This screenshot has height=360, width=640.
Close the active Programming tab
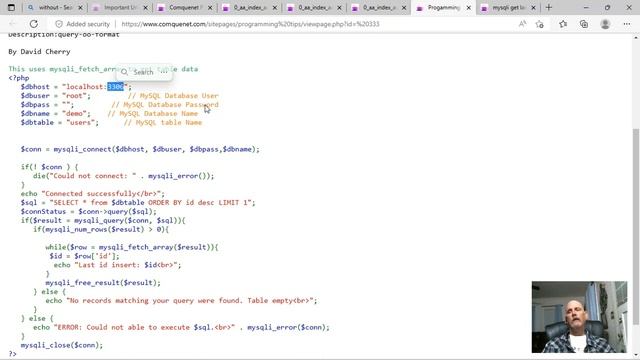(469, 8)
